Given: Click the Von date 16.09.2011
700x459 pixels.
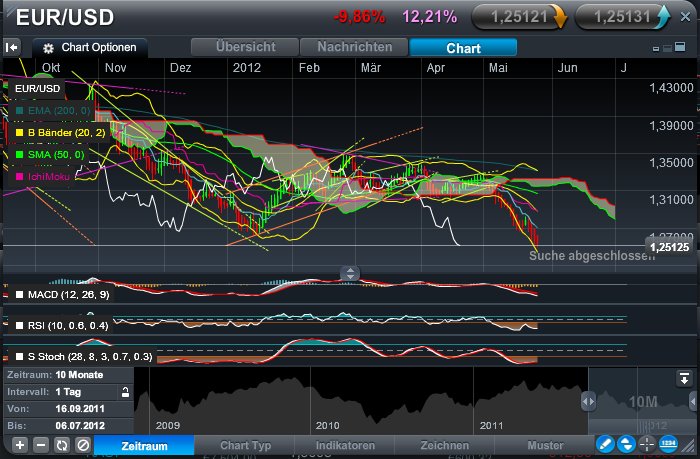Looking at the screenshot, I should coord(80,409).
